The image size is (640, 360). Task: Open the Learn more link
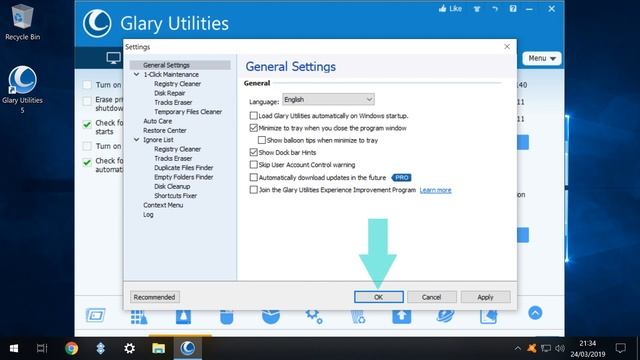click(435, 190)
